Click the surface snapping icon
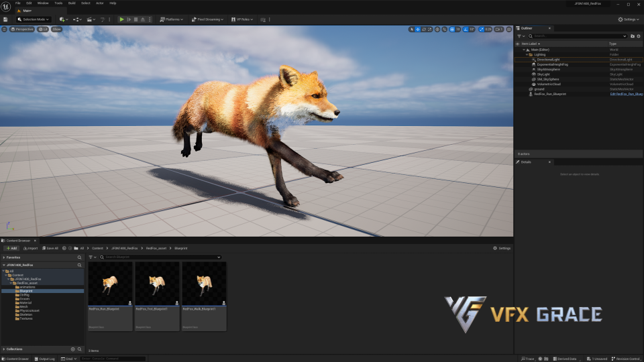The height and width of the screenshot is (362, 644). click(444, 29)
